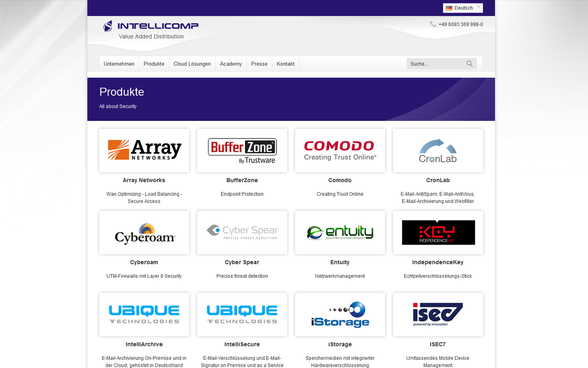Expand the Deutsch language dropdown
The width and height of the screenshot is (588, 368).
[x=463, y=8]
